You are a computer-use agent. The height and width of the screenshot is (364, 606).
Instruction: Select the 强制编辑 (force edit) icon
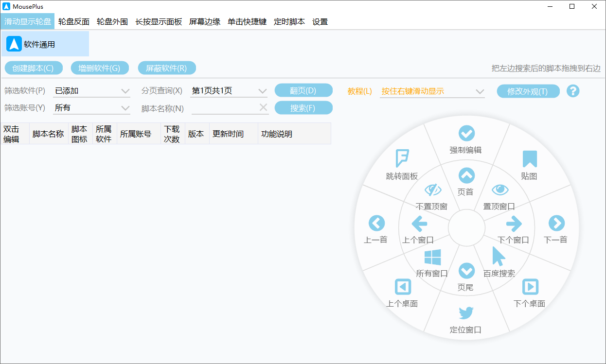466,133
